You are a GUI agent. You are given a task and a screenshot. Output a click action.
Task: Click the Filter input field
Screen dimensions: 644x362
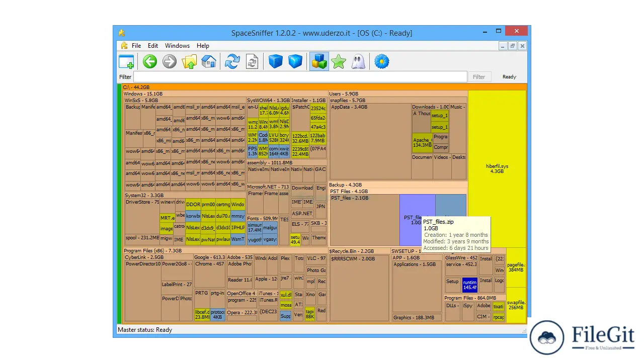300,77
